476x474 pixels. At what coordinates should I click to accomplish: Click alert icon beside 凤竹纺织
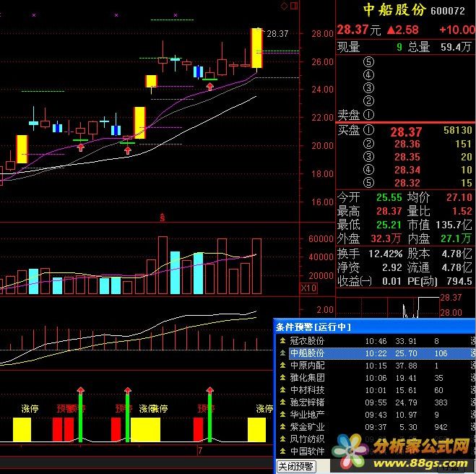pyautogui.click(x=282, y=439)
